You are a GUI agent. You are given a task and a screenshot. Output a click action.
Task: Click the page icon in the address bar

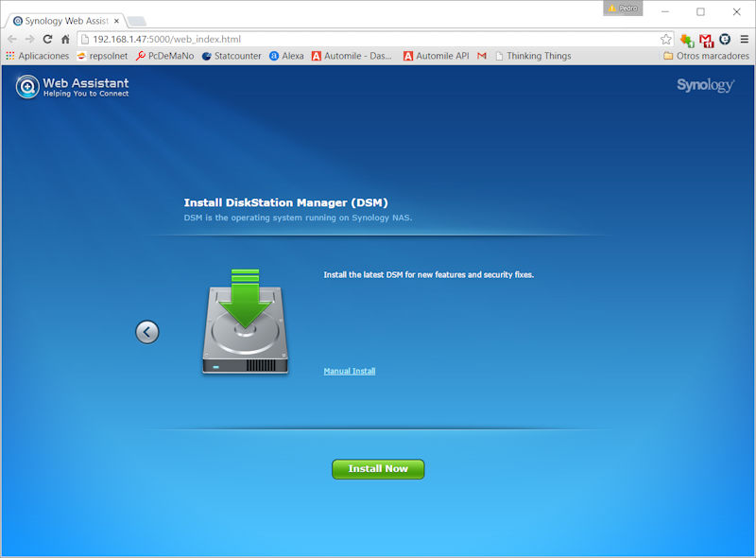pyautogui.click(x=85, y=39)
